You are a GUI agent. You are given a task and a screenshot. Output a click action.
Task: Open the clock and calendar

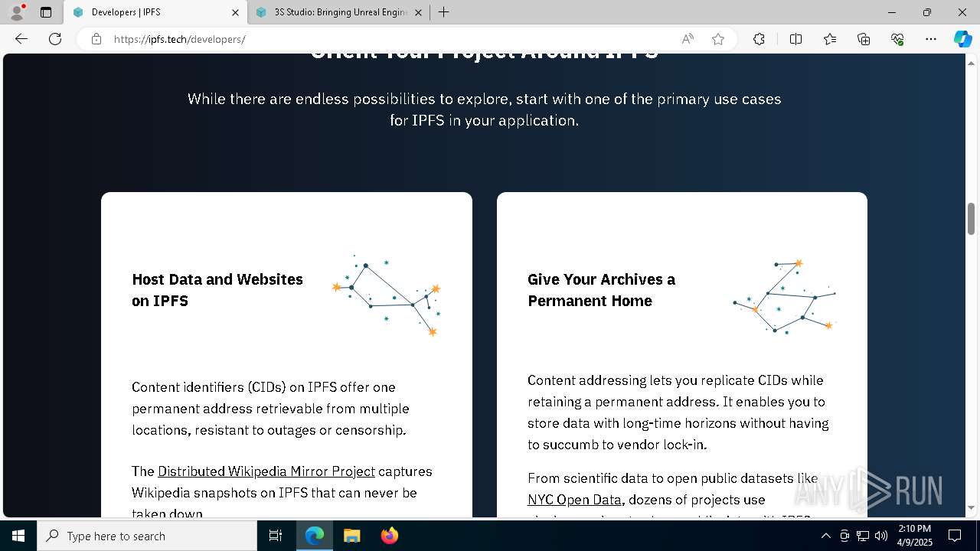click(x=915, y=536)
